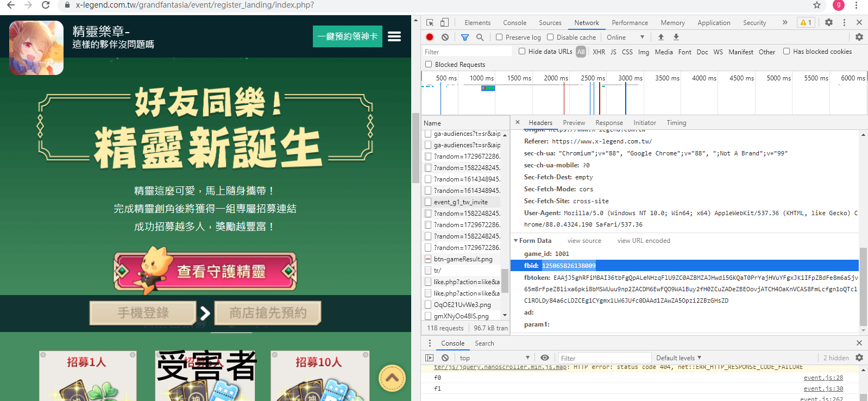Import a HAR file with upload arrow

[661, 37]
